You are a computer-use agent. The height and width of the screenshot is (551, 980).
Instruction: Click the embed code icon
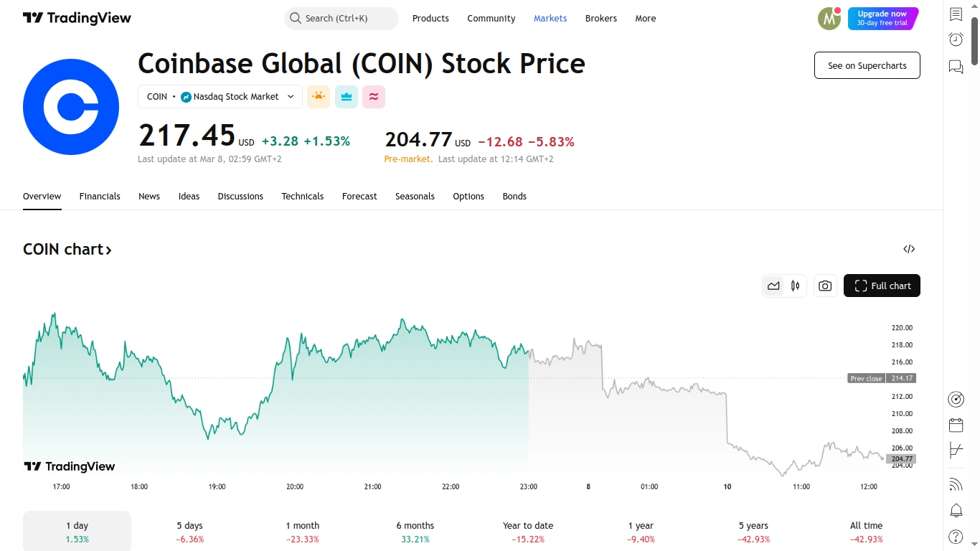click(909, 249)
